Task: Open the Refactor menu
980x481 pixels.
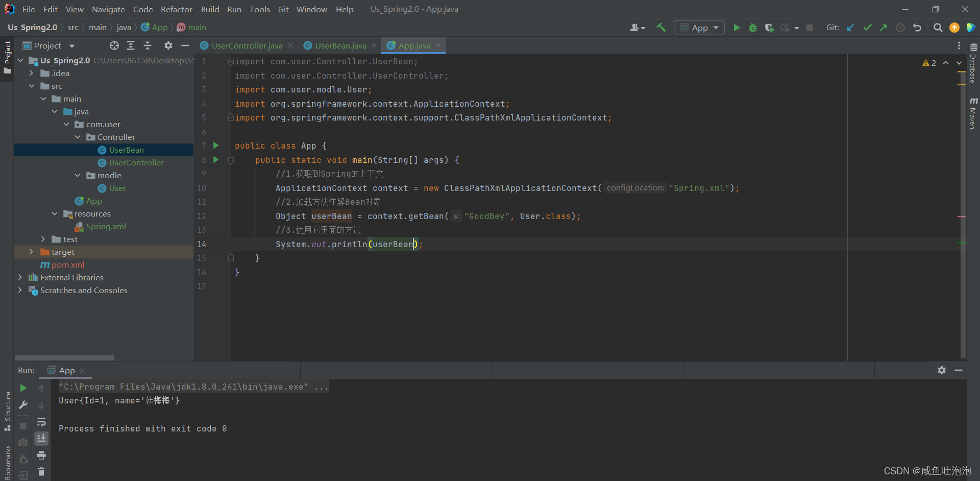Action: (176, 9)
